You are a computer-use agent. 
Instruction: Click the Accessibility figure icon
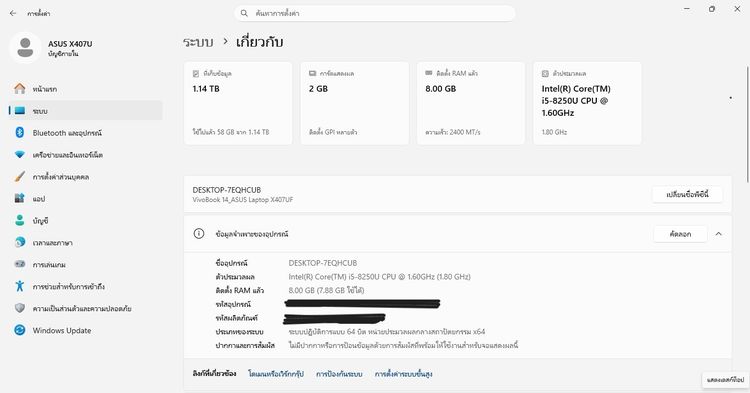20,286
